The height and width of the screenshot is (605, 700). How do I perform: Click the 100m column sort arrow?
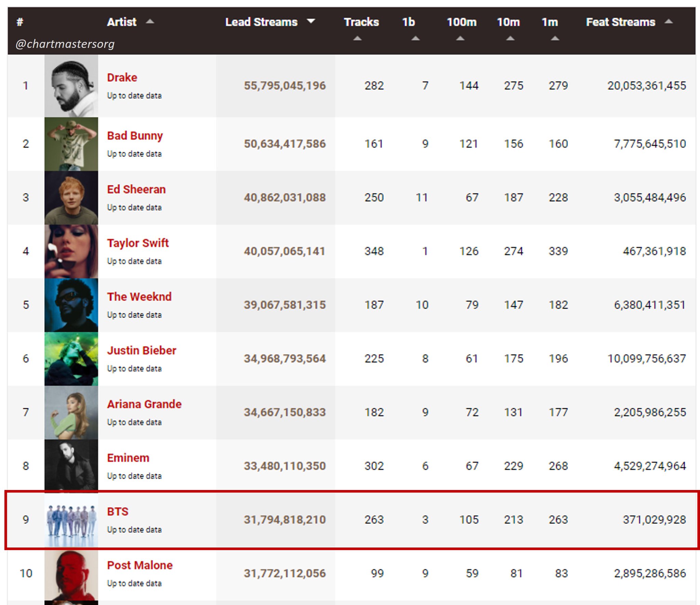coord(461,38)
